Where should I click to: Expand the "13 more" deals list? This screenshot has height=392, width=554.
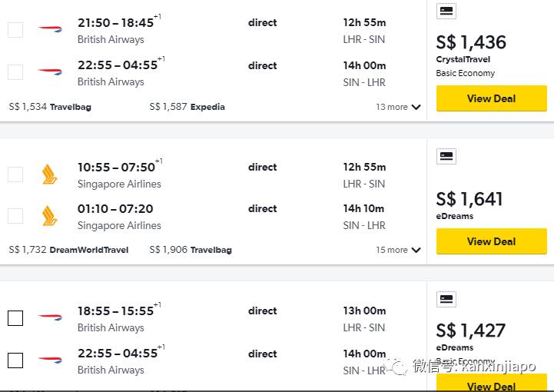point(398,107)
